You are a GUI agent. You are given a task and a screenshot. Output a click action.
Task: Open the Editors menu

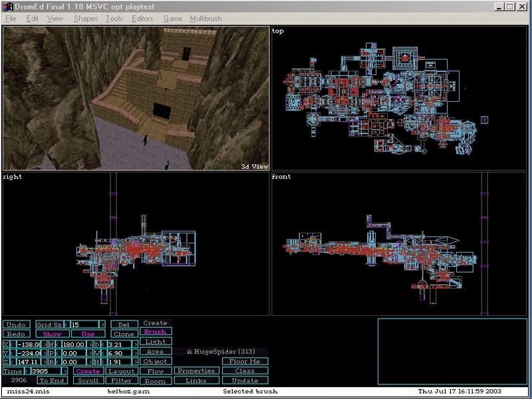click(142, 19)
